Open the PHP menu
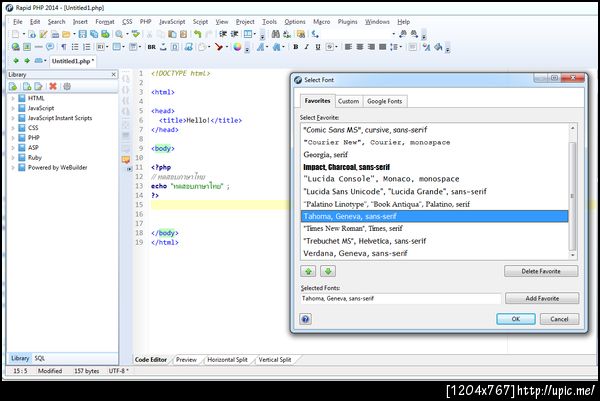Image resolution: width=600 pixels, height=401 pixels. click(145, 22)
